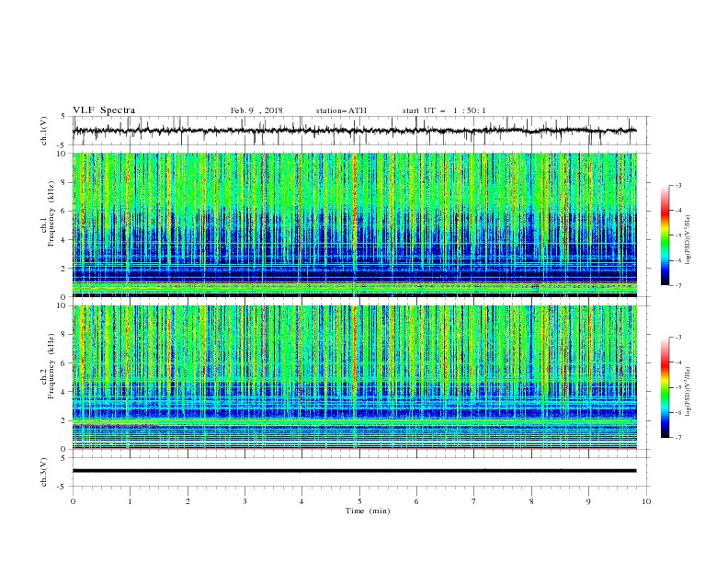Image resolution: width=728 pixels, height=563 pixels.
Task: Click the "-7" tick on the ch.1 color bar
Action: [x=677, y=285]
